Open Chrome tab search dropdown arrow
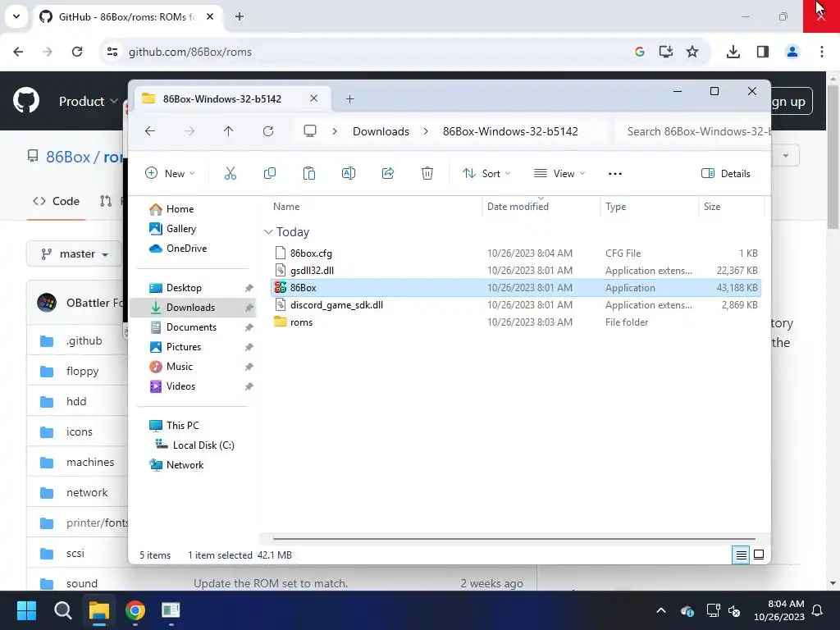 pyautogui.click(x=16, y=16)
